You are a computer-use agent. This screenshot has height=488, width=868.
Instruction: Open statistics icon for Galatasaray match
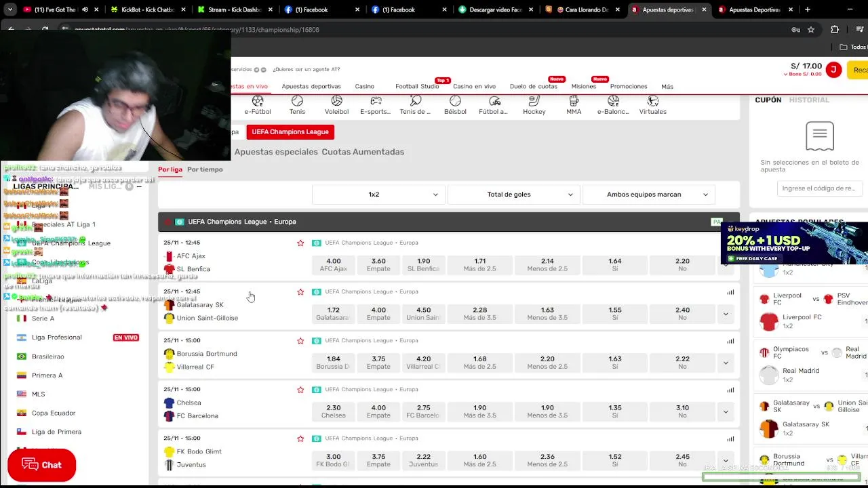730,292
